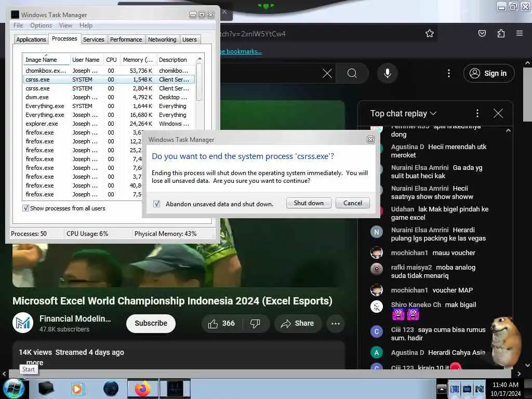Select the chomikbox.exe process row
The width and height of the screenshot is (532, 399).
pos(109,71)
